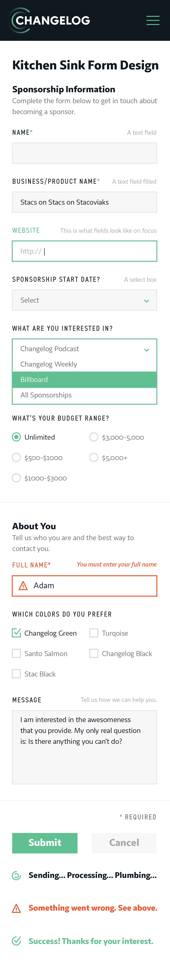Viewport: 170px width, 980px height.
Task: Check the Santo Salmon checkbox
Action: (x=16, y=654)
